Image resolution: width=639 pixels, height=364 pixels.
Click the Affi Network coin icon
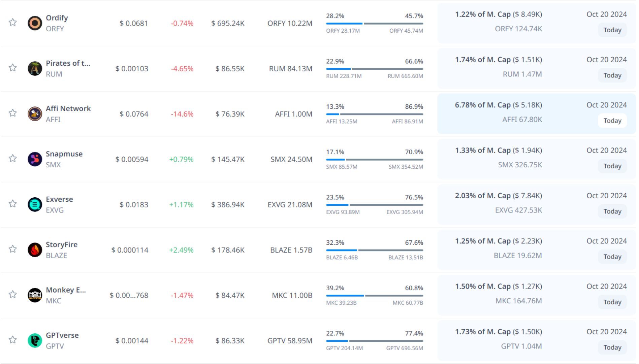tap(35, 114)
